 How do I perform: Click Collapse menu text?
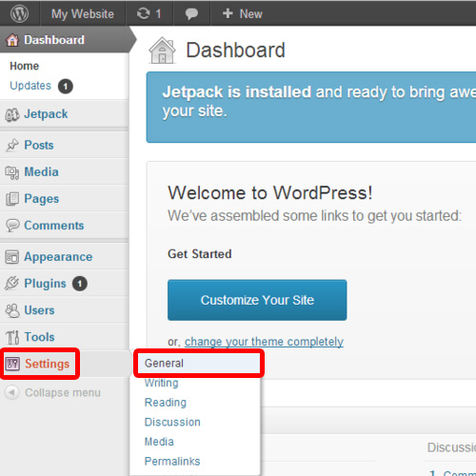(x=63, y=393)
